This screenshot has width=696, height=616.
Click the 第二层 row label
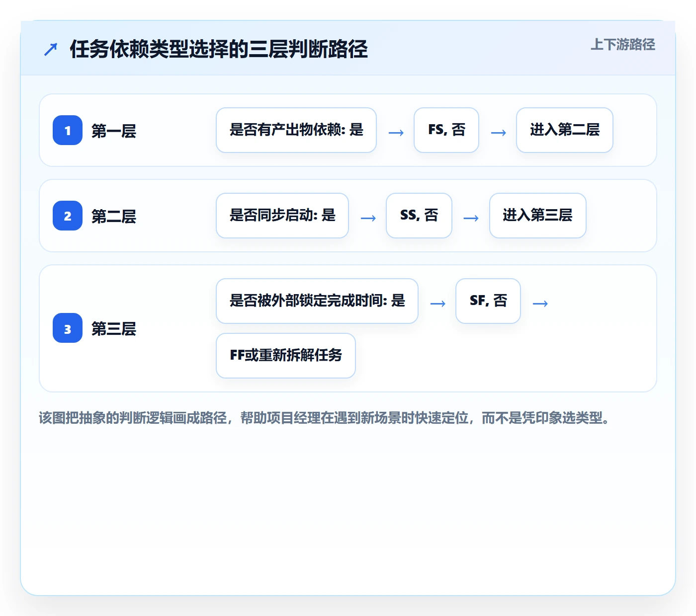pyautogui.click(x=114, y=217)
